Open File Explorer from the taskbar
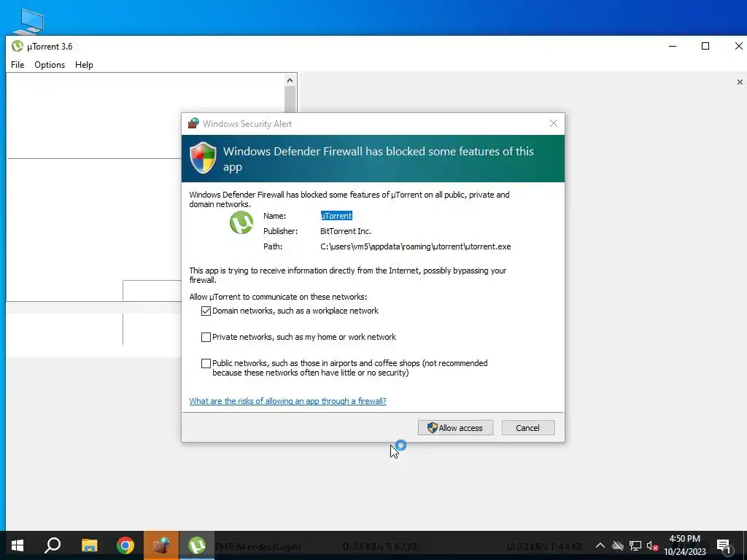The height and width of the screenshot is (560, 747). tap(89, 545)
